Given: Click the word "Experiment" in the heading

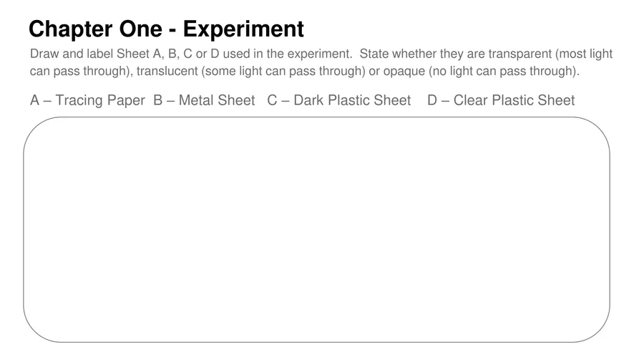Looking at the screenshot, I should tap(243, 29).
